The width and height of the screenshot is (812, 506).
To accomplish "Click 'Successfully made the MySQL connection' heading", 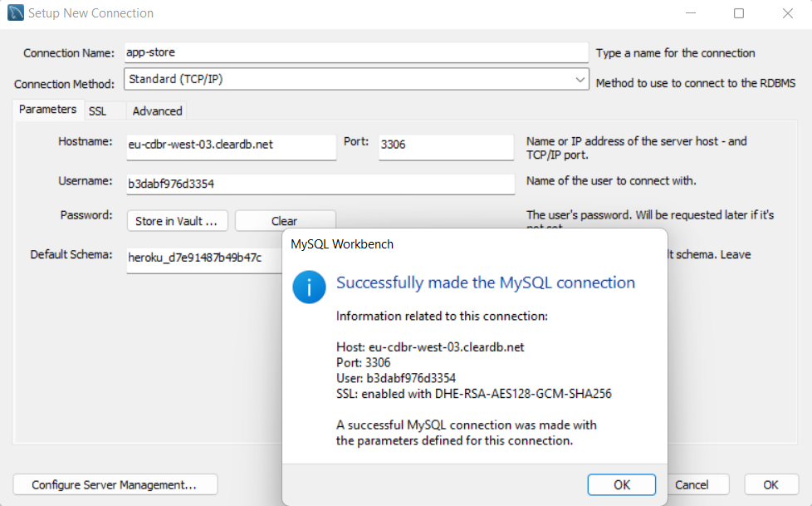I will [486, 282].
